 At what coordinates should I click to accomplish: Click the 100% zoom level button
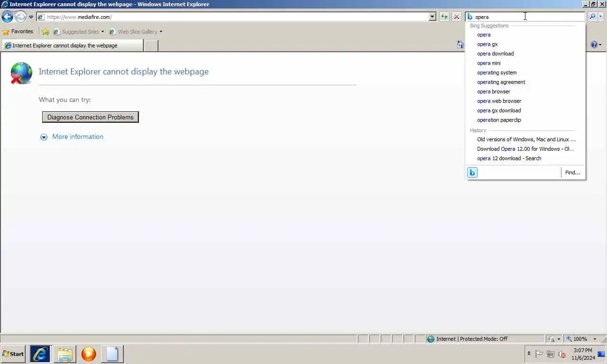[x=577, y=339]
